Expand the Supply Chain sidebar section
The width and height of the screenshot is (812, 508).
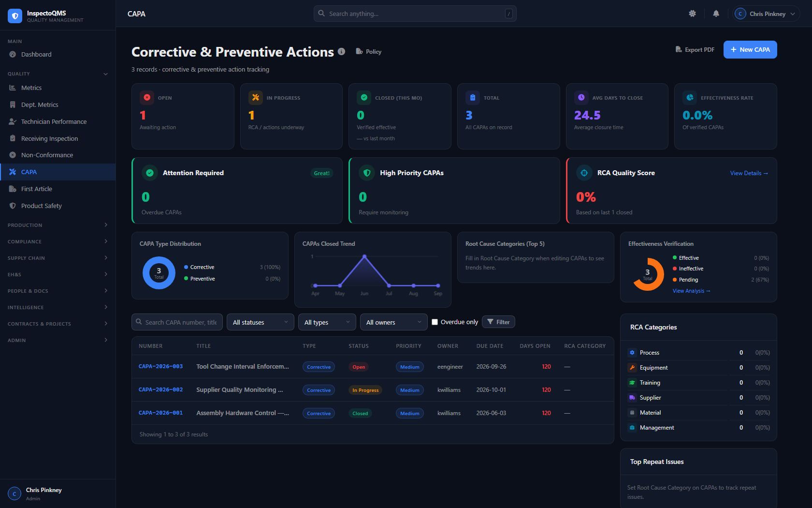(x=58, y=258)
